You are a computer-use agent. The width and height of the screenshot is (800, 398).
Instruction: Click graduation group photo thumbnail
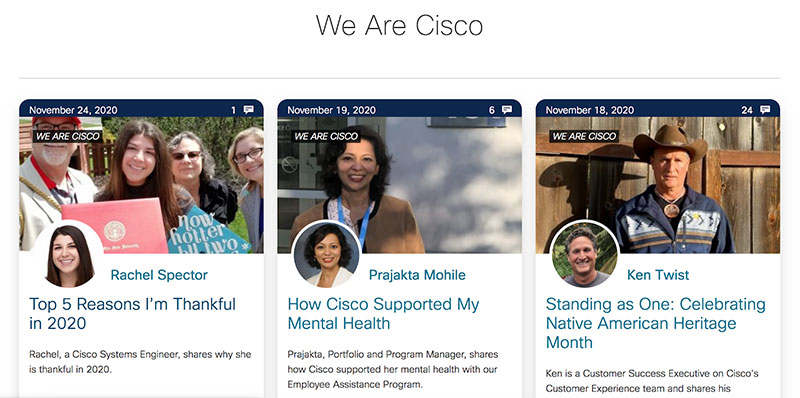(141, 185)
